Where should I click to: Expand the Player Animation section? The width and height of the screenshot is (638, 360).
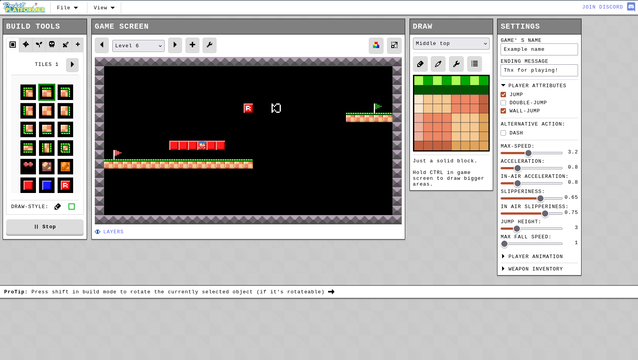coord(532,256)
